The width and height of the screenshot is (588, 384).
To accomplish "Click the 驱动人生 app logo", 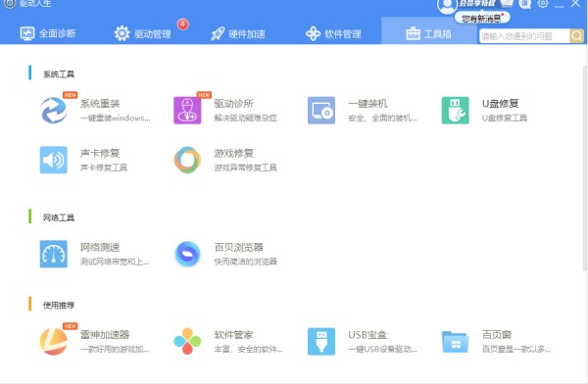I will coord(10,4).
